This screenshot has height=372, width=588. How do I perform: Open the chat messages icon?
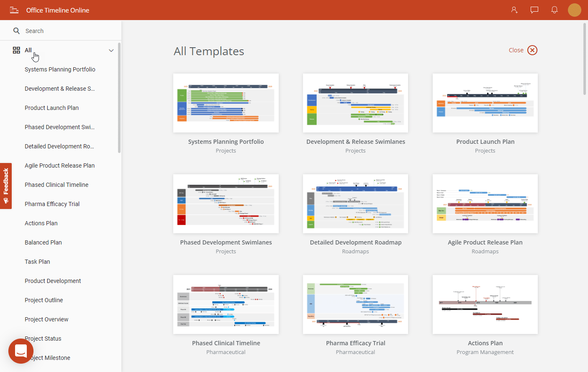click(534, 10)
